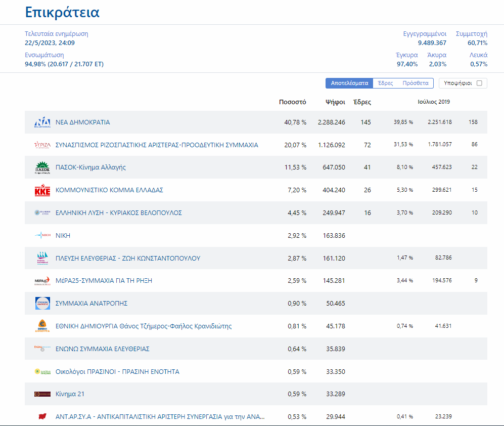Click the Πλεύση Ελευθερίας ship logo
This screenshot has height=426, width=504.
click(42, 259)
